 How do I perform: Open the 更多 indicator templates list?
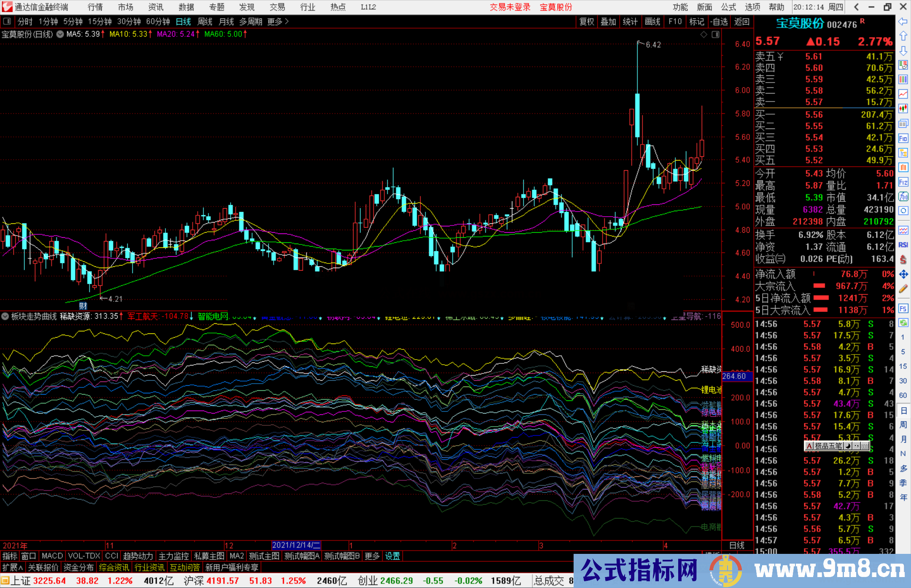(372, 556)
